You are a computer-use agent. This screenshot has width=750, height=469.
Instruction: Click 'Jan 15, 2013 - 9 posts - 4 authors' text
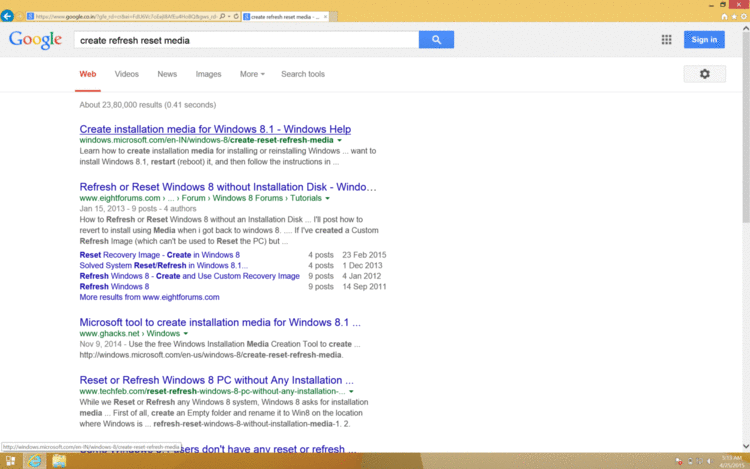pos(138,209)
